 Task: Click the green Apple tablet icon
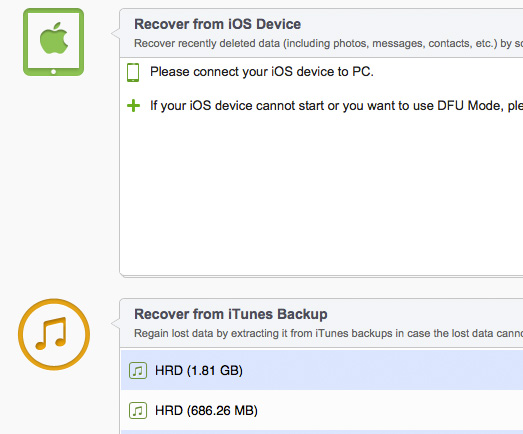53,42
